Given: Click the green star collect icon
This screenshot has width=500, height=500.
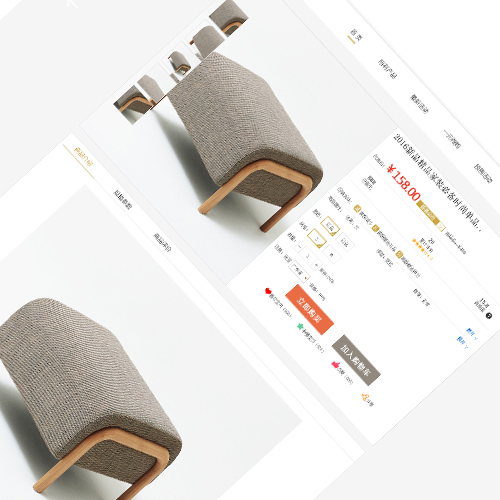Looking at the screenshot, I should (x=300, y=326).
